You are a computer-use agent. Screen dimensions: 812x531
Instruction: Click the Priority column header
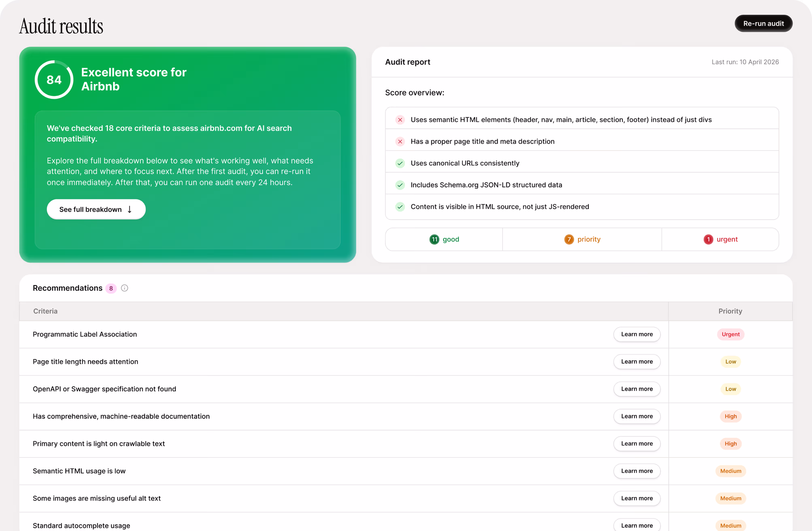[730, 311]
